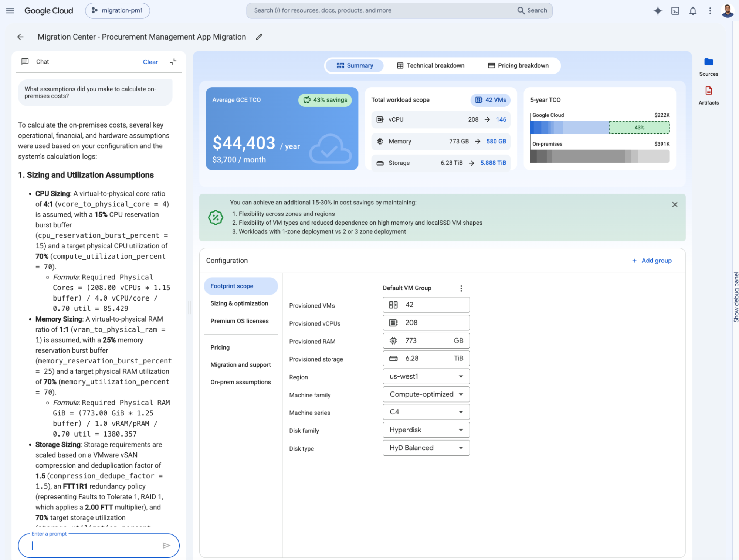This screenshot has width=739, height=560.
Task: Open the notifications bell
Action: (693, 11)
